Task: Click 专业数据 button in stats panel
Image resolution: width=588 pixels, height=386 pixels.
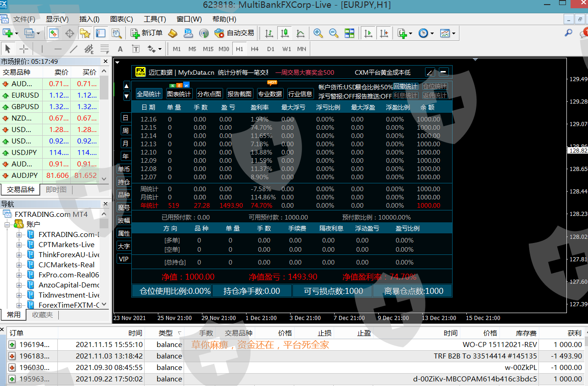Action: [270, 94]
